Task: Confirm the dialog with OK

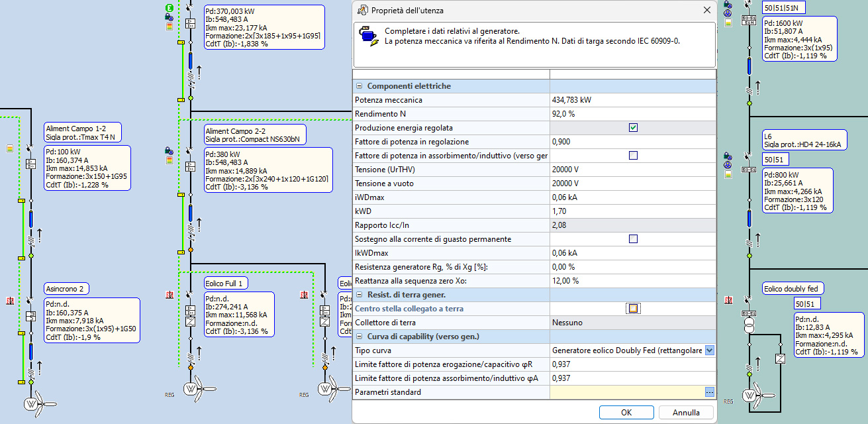Action: [626, 412]
